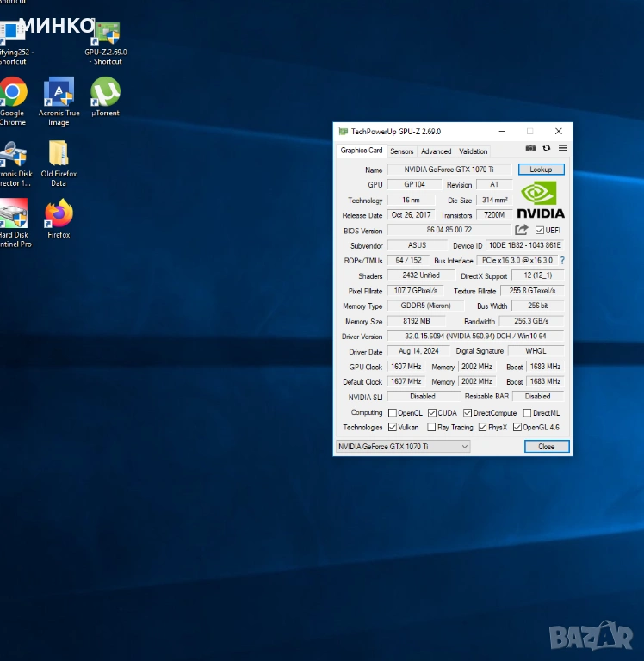Viewport: 644px width, 661px height.
Task: Click the BIOS share/export arrow icon
Action: (x=521, y=230)
